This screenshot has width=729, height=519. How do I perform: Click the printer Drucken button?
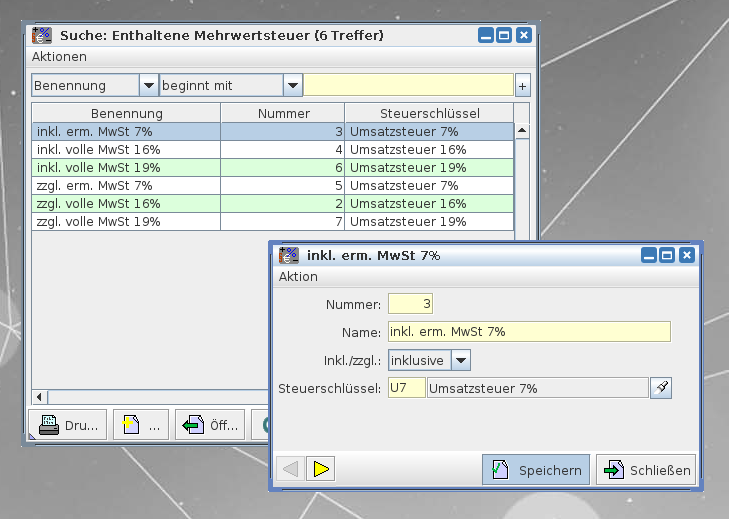coord(70,425)
